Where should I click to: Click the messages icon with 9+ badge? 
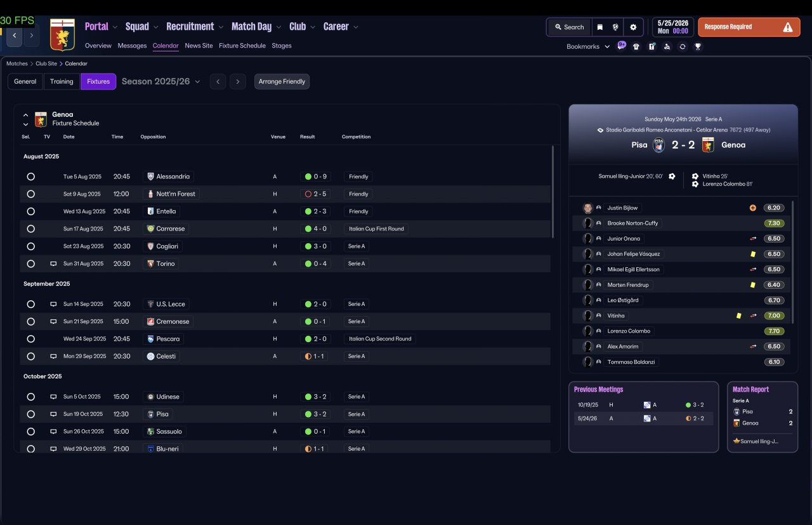coord(621,46)
